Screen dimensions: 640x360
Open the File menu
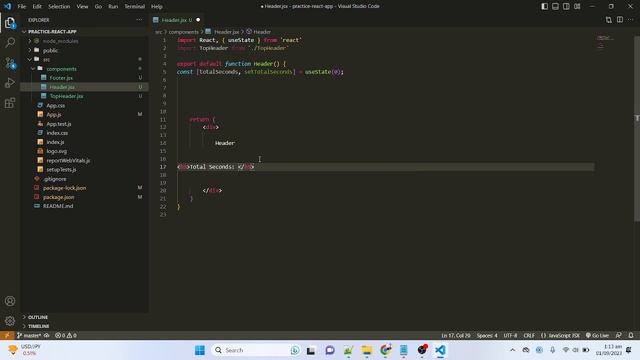pyautogui.click(x=22, y=7)
